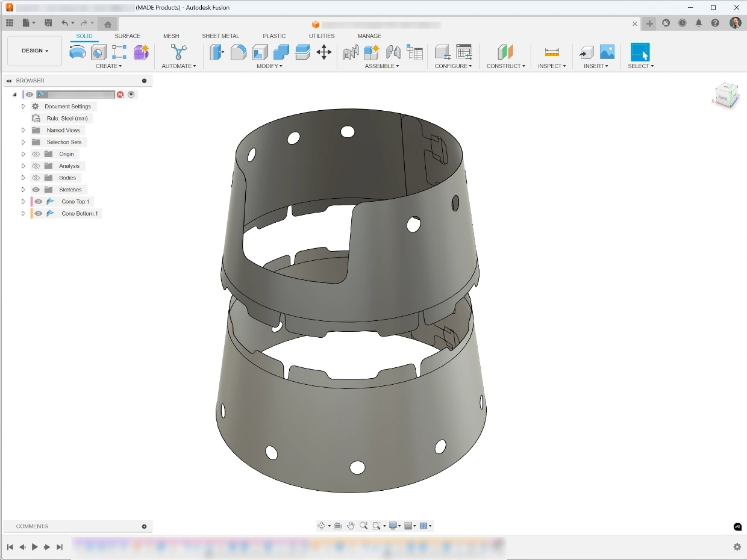Click the Insert Canvas image icon
The image size is (747, 560).
click(x=607, y=52)
